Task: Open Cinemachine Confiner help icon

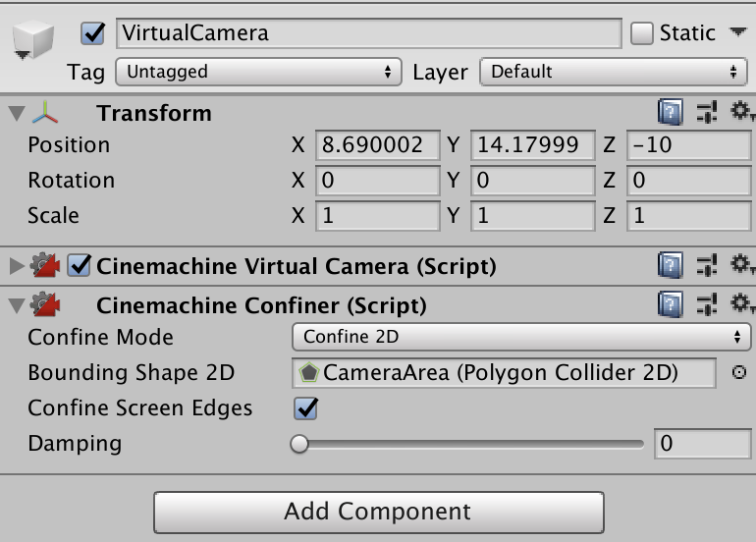Action: [x=671, y=304]
